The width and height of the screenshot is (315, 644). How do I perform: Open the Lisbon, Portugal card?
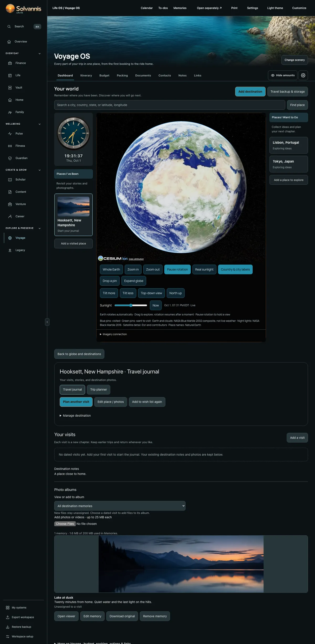[289, 145]
